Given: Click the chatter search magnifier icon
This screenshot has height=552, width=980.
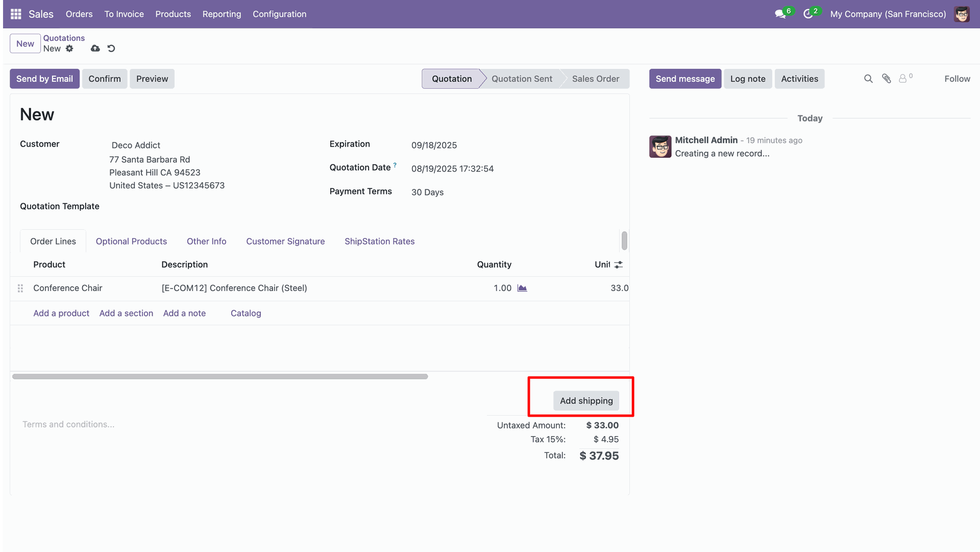Looking at the screenshot, I should coord(868,79).
